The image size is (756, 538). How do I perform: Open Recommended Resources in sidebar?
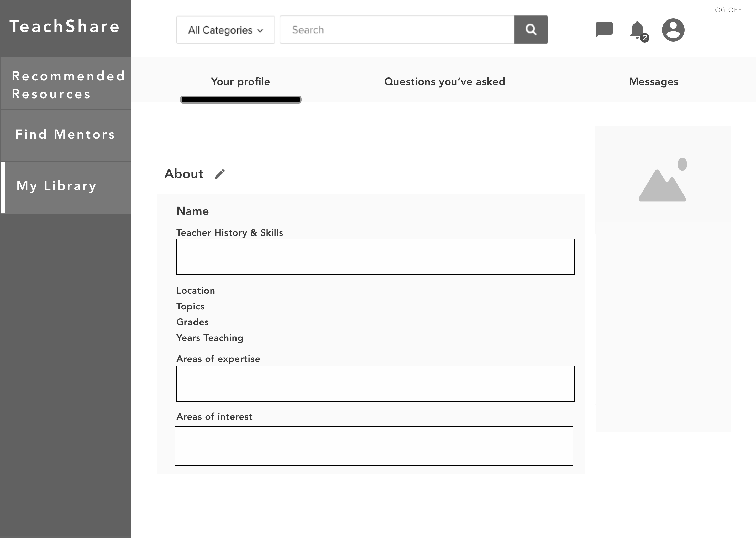point(66,85)
